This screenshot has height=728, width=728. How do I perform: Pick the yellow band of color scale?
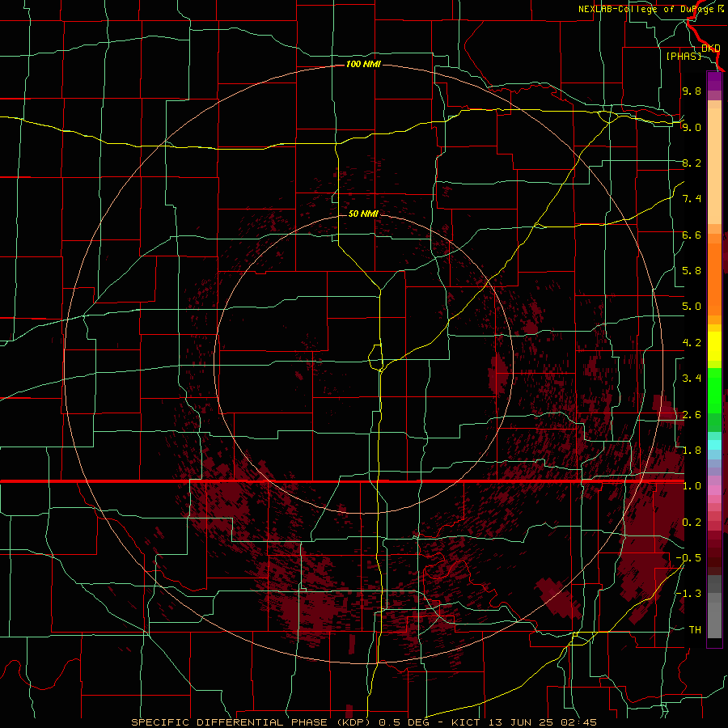click(x=714, y=346)
